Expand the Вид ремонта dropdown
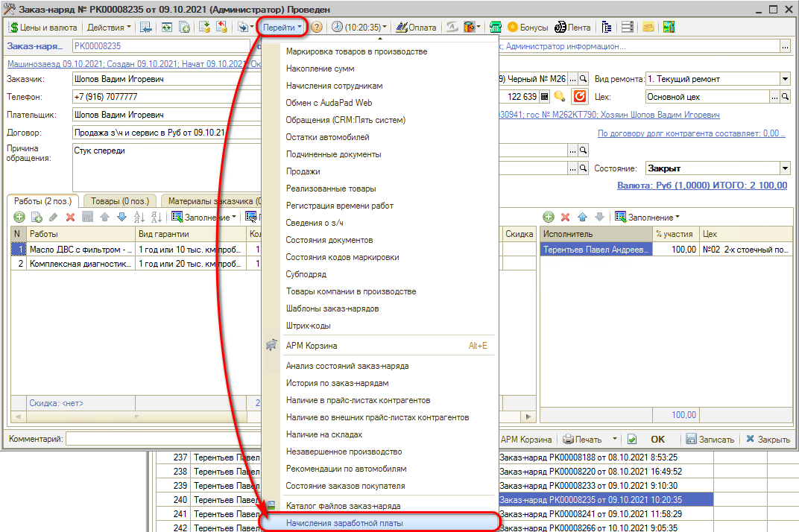Image resolution: width=799 pixels, height=532 pixels. [784, 79]
